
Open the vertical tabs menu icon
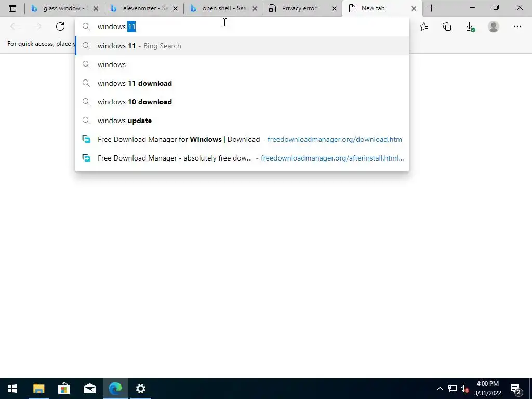pyautogui.click(x=12, y=8)
